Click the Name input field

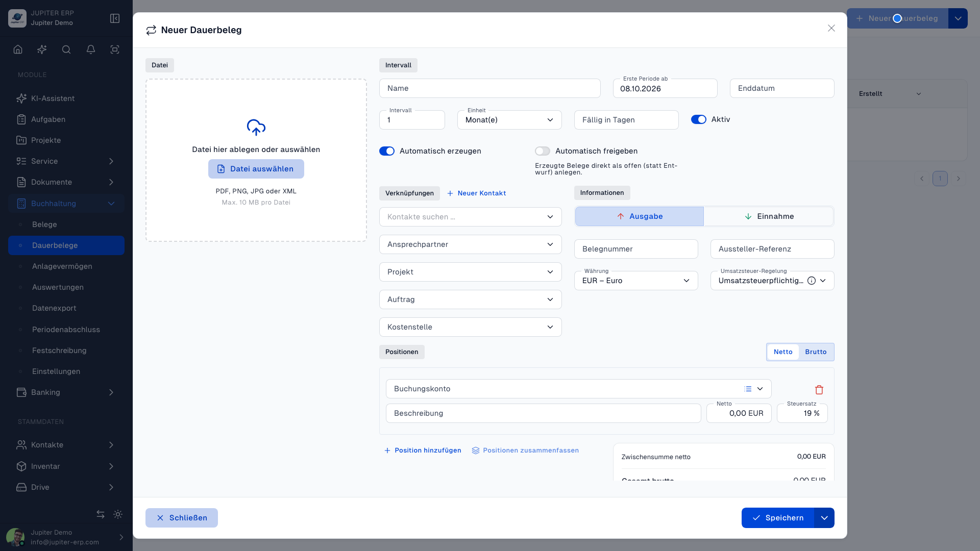490,88
